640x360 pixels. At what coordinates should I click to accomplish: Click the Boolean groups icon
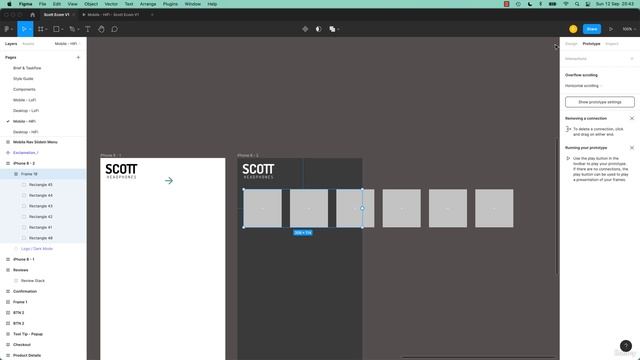332,29
